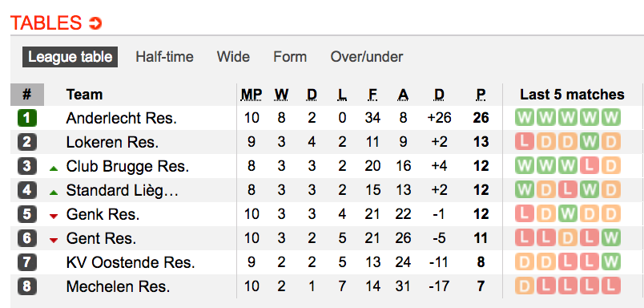The width and height of the screenshot is (644, 308).
Task: Click the TABLES heading link
Action: click(x=46, y=23)
